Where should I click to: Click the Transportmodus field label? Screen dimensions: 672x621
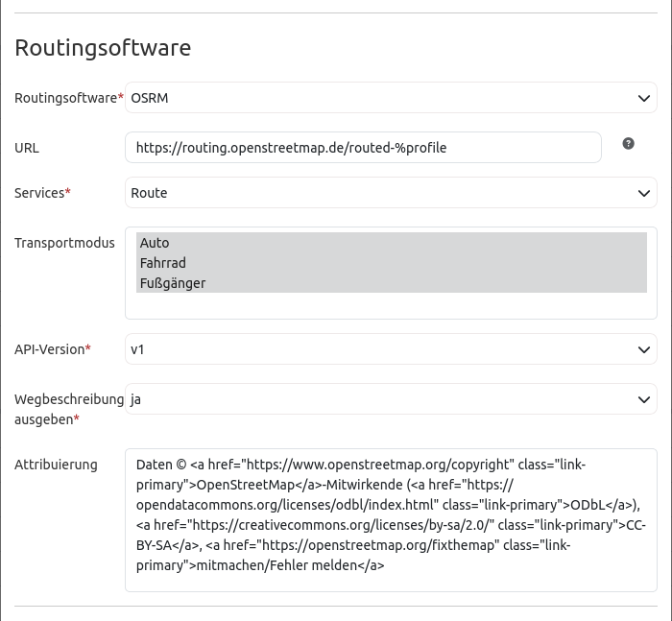(x=64, y=243)
